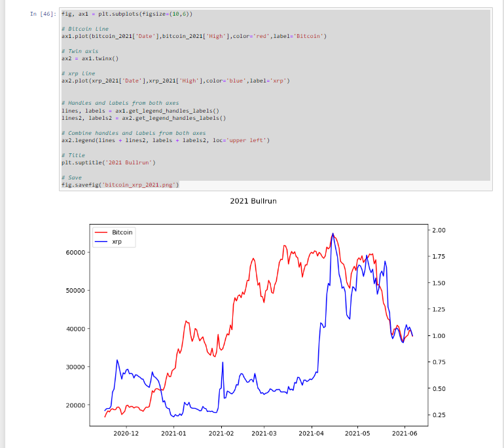
Task: Click the 1.50 right axis label
Action: click(439, 283)
